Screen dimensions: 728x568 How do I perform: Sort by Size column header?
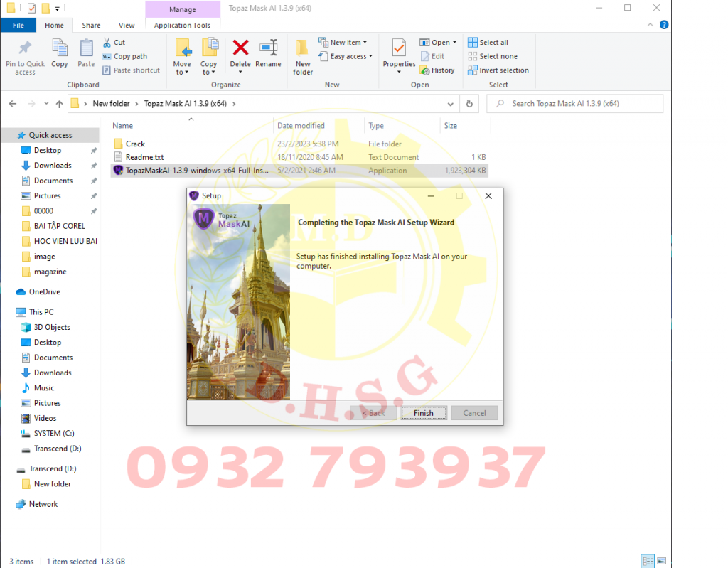point(450,125)
